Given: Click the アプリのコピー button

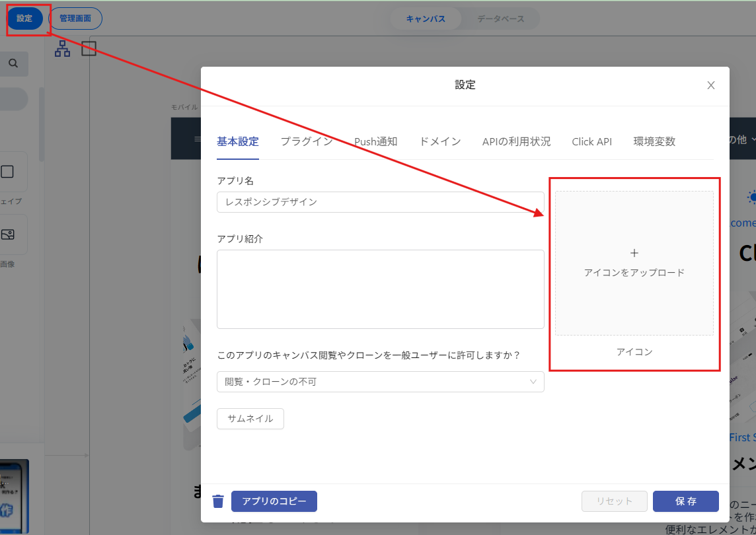Looking at the screenshot, I should coord(274,501).
